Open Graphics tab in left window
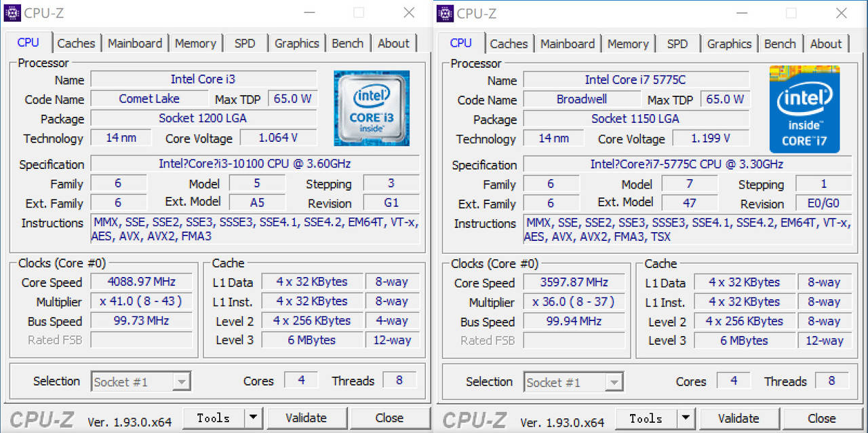 click(x=296, y=43)
